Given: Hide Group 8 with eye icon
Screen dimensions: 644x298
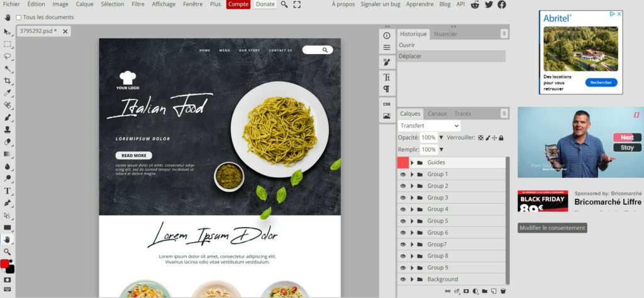Looking at the screenshot, I should pos(403,256).
